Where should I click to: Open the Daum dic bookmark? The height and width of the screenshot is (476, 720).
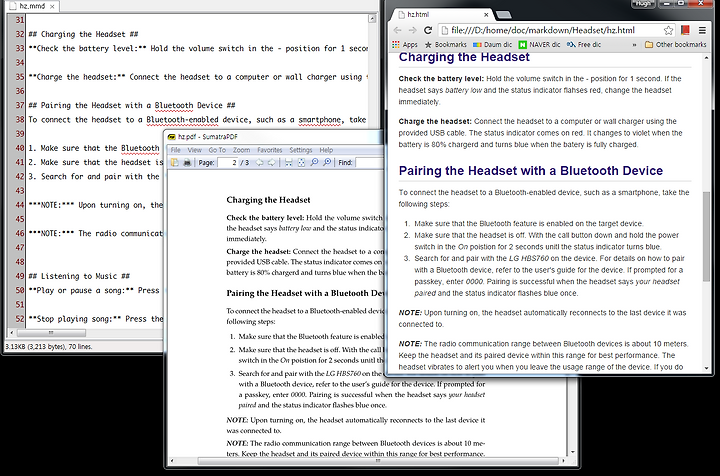click(492, 45)
